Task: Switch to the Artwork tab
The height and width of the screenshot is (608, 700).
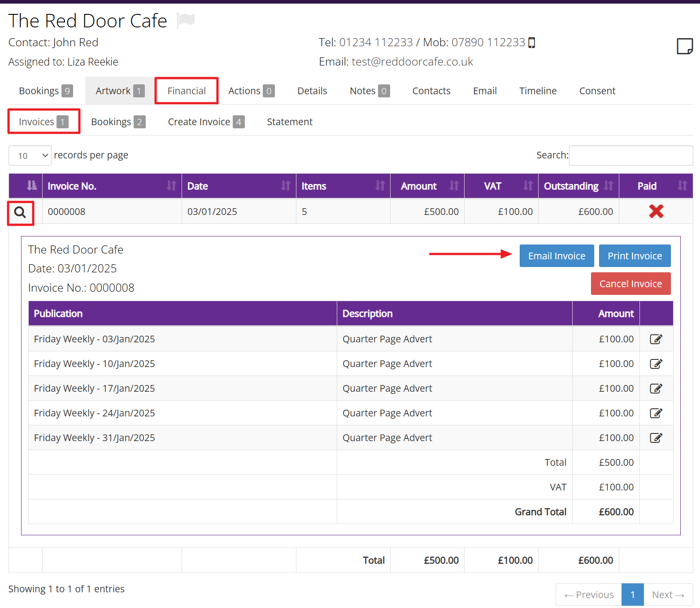Action: tap(120, 91)
